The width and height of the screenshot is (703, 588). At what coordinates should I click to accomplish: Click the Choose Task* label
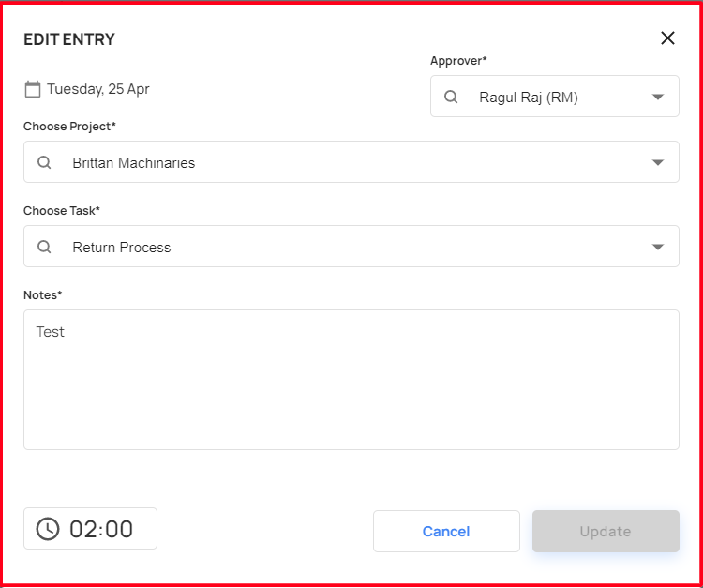coord(62,210)
